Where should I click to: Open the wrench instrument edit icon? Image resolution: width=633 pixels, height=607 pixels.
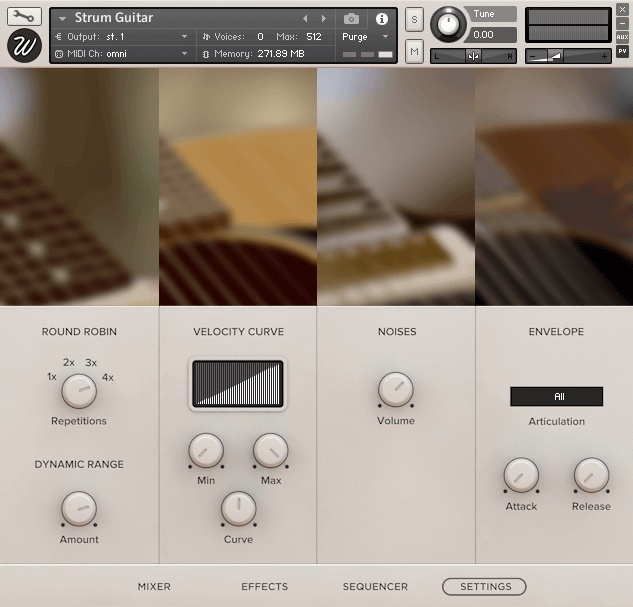click(x=24, y=17)
